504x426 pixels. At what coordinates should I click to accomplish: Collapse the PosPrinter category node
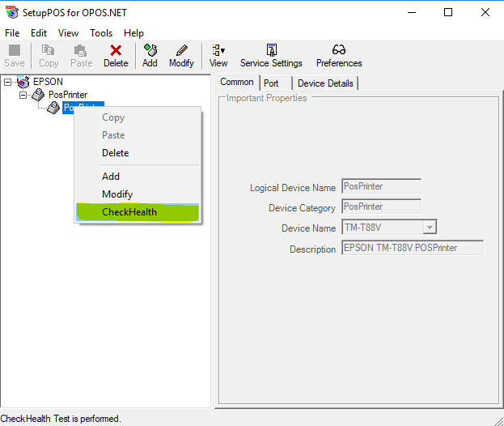tap(23, 96)
